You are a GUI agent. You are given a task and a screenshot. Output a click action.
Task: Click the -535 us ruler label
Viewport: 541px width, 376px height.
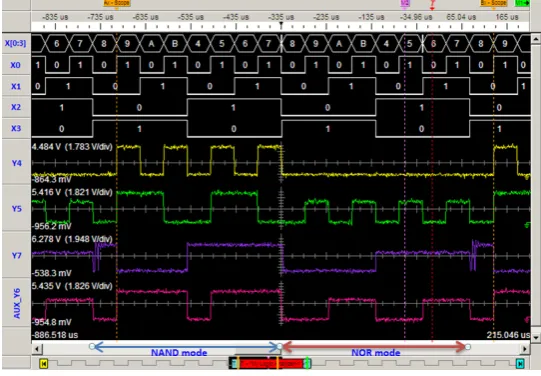click(x=190, y=17)
